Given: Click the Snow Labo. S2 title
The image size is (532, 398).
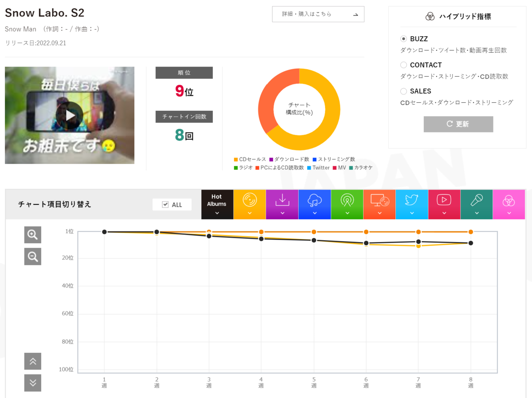Looking at the screenshot, I should coord(44,12).
